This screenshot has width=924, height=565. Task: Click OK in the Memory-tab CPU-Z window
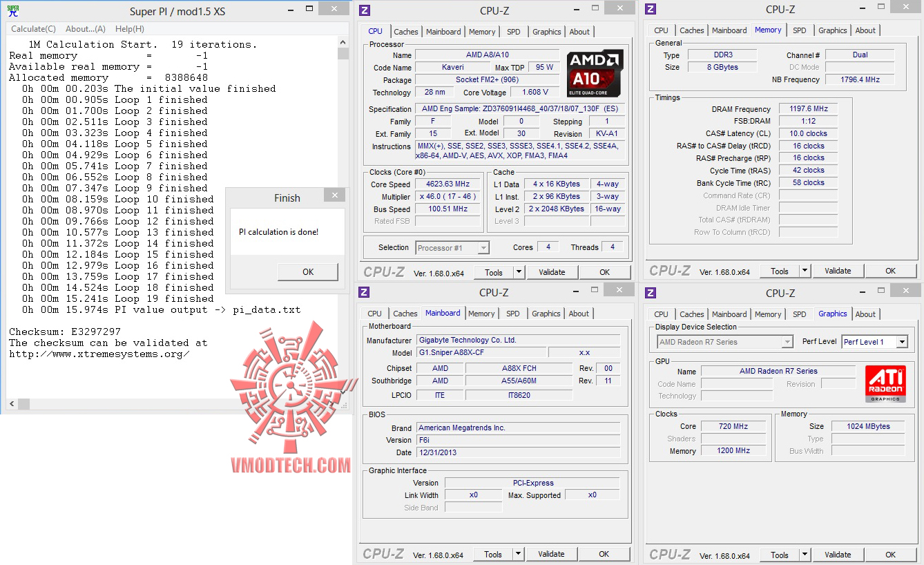click(891, 271)
